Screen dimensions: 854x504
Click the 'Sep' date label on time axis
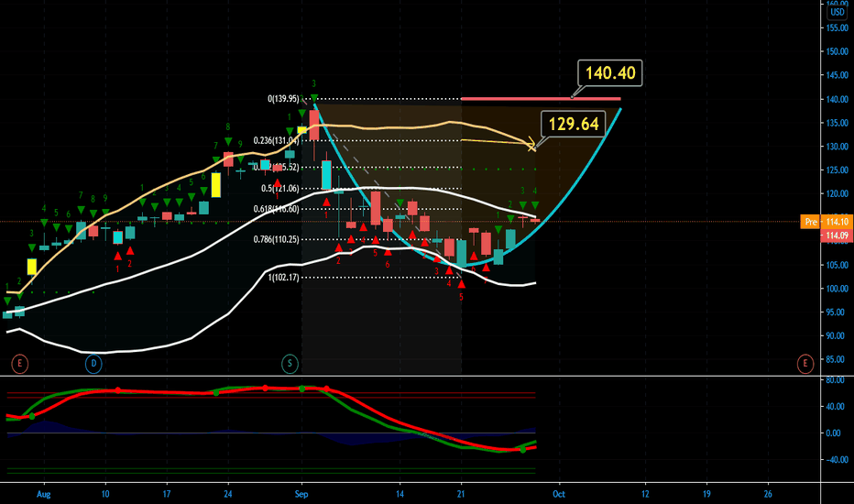click(x=301, y=494)
